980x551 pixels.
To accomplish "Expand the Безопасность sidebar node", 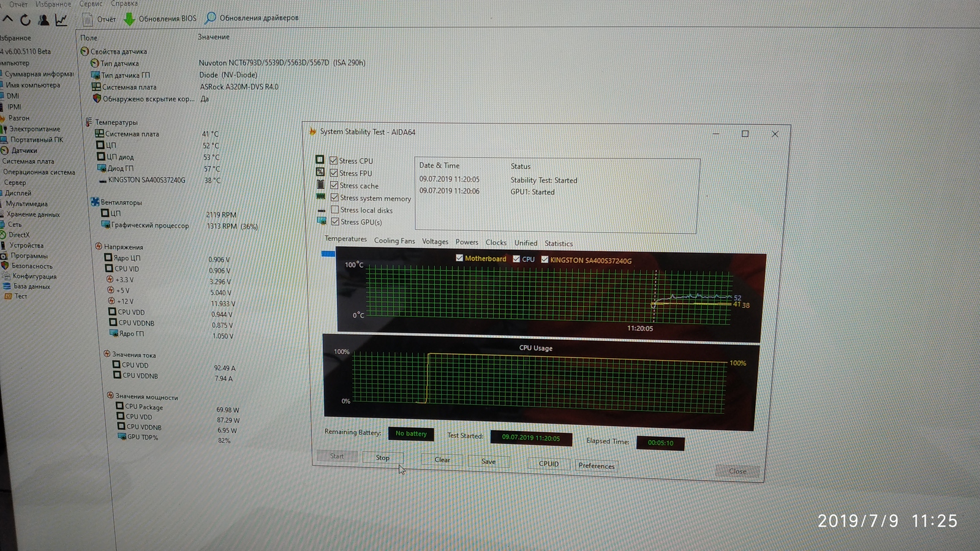I will coord(27,266).
